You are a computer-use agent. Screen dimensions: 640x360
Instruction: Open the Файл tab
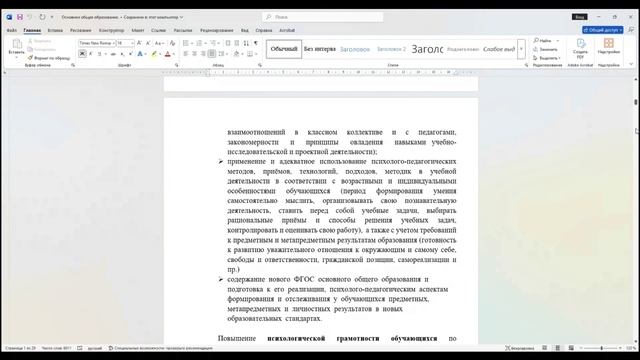point(12,30)
